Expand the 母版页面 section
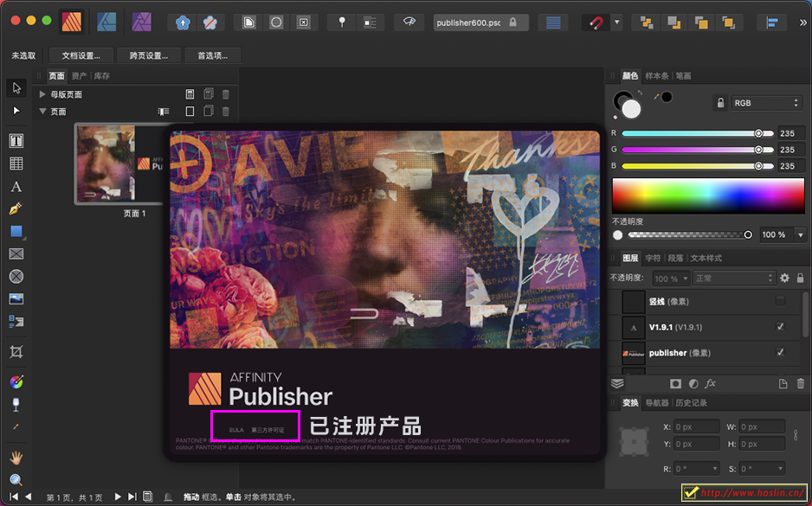812x506 pixels. (42, 93)
